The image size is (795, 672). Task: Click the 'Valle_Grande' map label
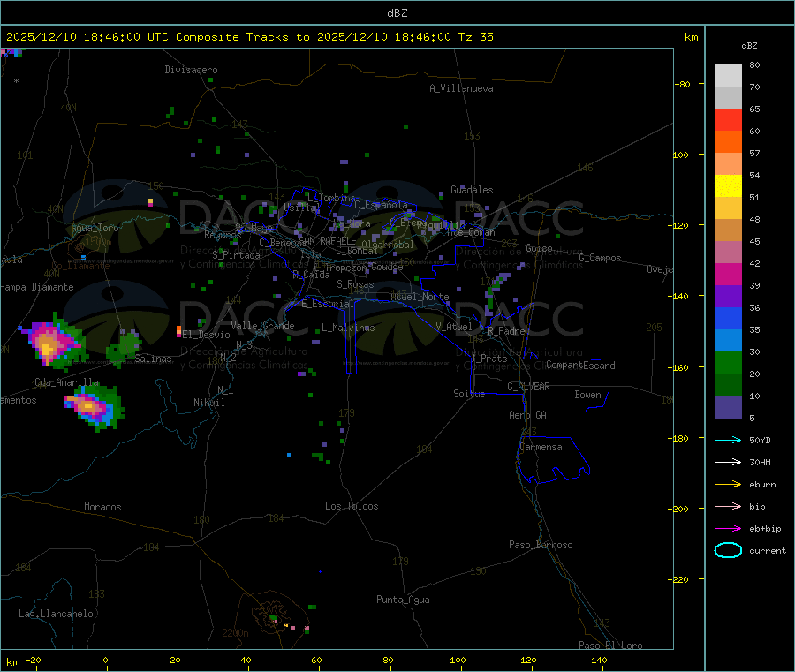[x=262, y=326]
